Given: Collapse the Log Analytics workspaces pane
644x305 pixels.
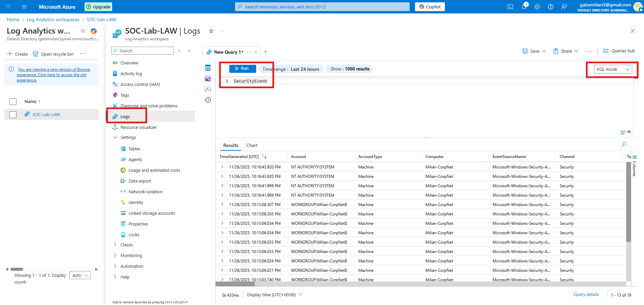Looking at the screenshot, I should (x=83, y=31).
